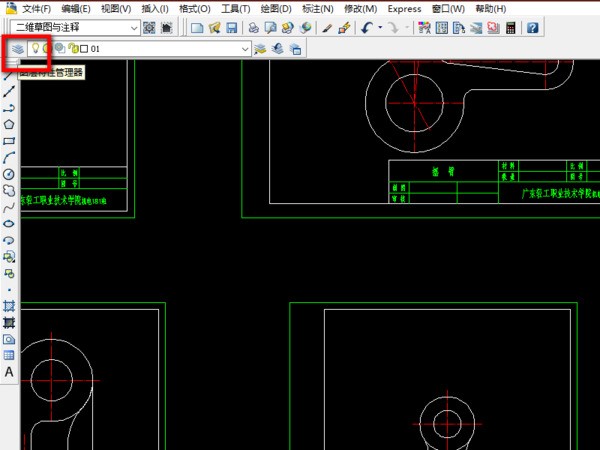This screenshot has height=450, width=600.
Task: Toggle layer lock icon in the layer list
Action: [x=73, y=48]
